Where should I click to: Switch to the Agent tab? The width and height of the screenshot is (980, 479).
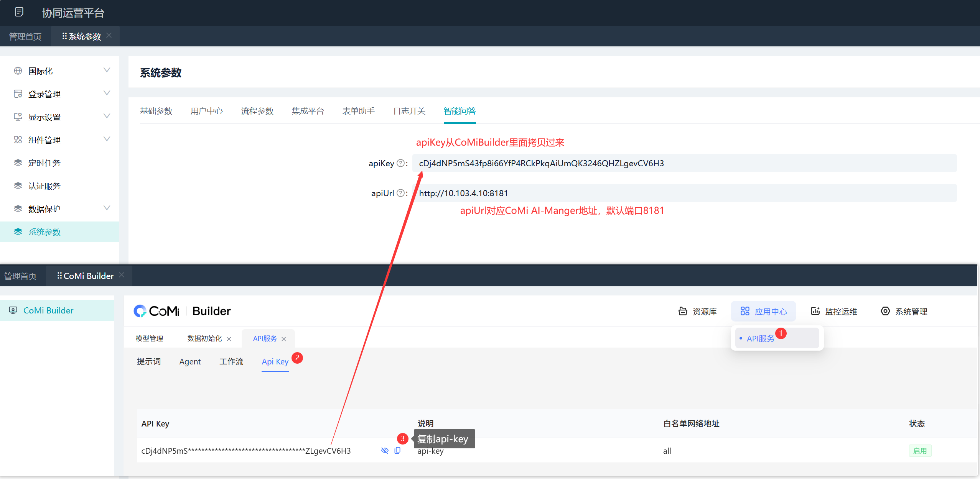click(190, 362)
